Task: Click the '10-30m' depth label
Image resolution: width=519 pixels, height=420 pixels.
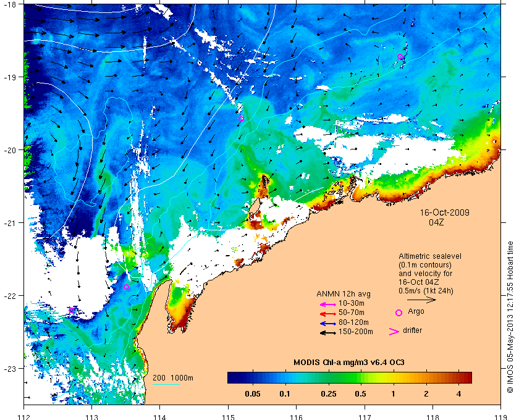Action: pos(352,303)
